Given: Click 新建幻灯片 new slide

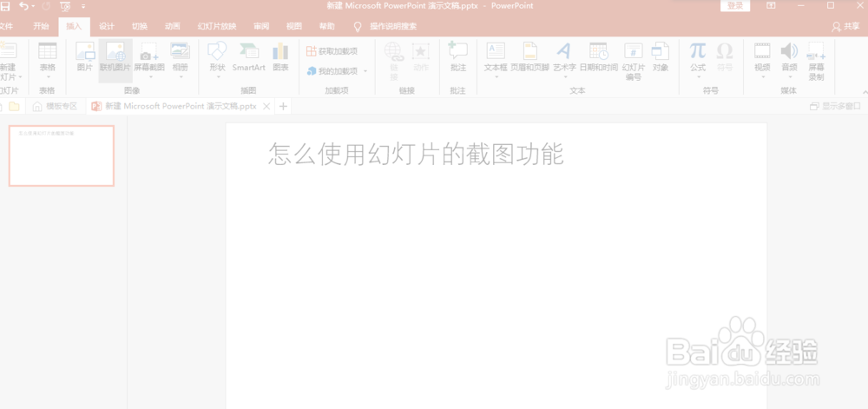Looking at the screenshot, I should tap(9, 62).
